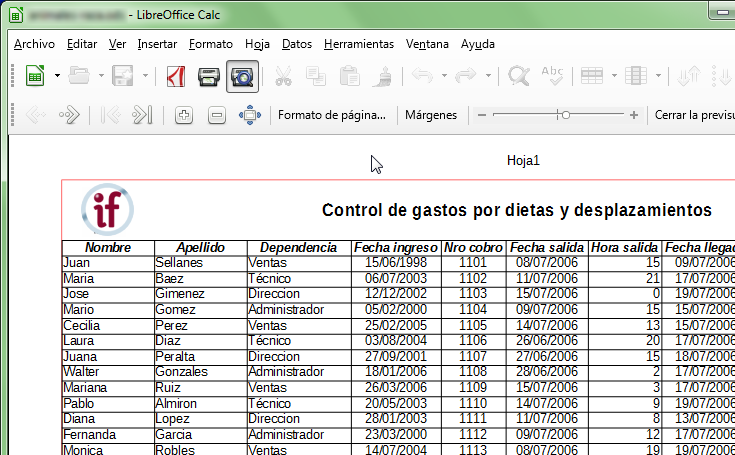This screenshot has width=735, height=455.
Task: Click the slider plus button
Action: [x=634, y=115]
